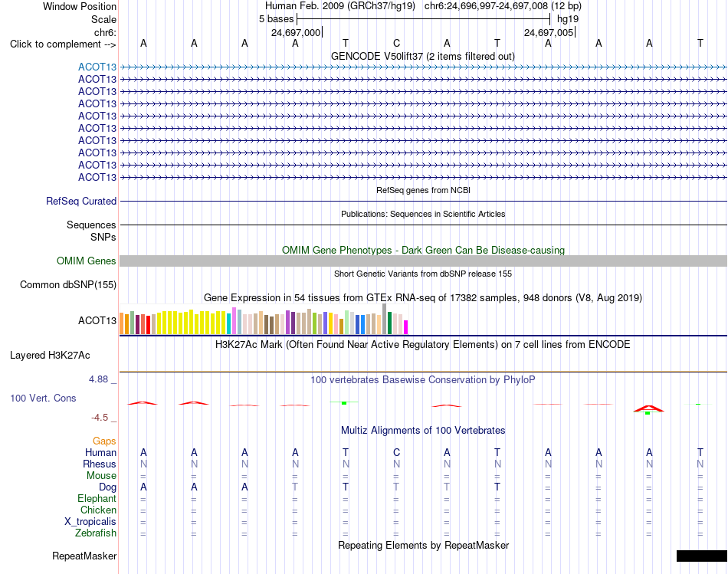Viewport: 728px width, 574px height.
Task: Select the 'Rhesus' alignment row label
Action: click(100, 464)
